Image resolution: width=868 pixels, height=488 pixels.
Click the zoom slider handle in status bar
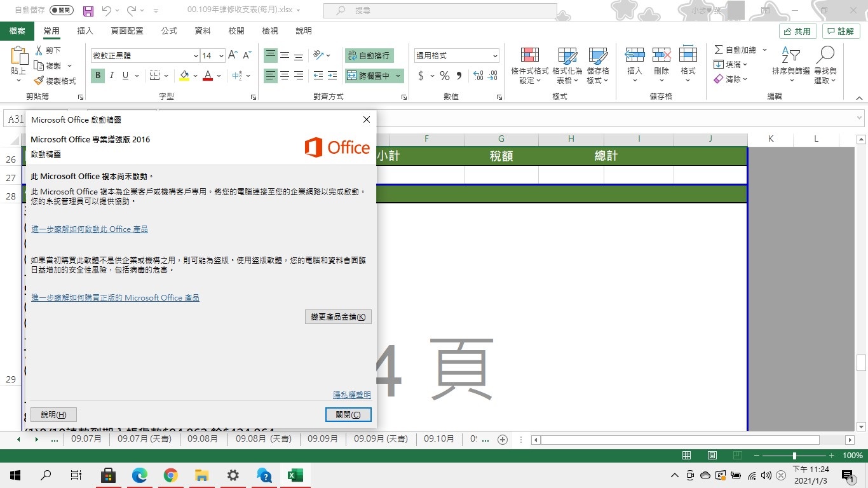tap(794, 456)
